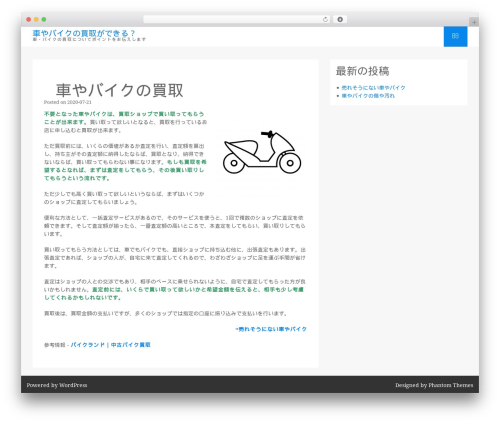This screenshot has height=423, width=500.
Task: Click the Posted on 2020-07-21 date
Action: (68, 102)
